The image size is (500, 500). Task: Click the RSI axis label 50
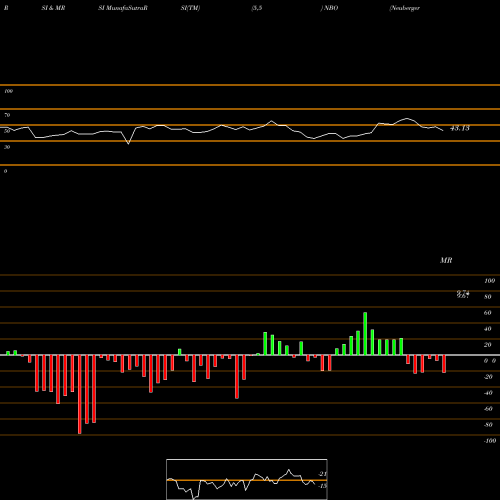7,131
